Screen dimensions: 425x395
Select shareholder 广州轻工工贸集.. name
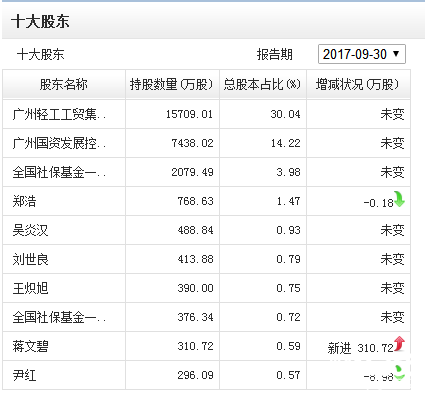(59, 114)
